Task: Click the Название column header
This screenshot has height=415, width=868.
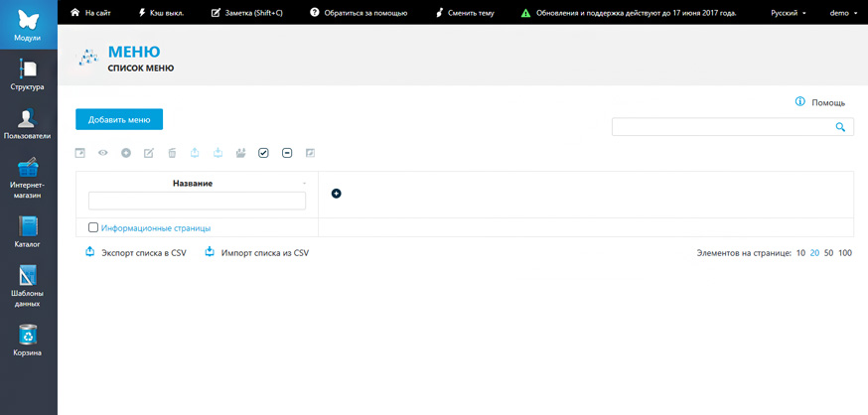Action: [193, 183]
